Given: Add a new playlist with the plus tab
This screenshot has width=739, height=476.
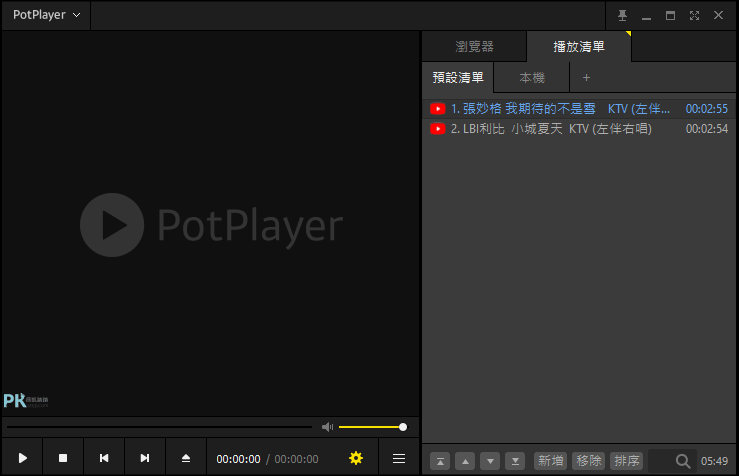Looking at the screenshot, I should click(586, 77).
